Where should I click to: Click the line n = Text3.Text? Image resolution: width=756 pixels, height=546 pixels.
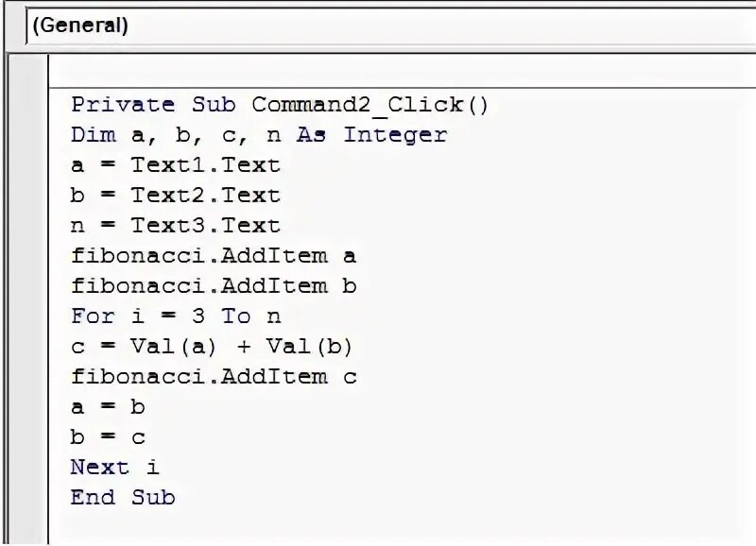[x=176, y=226]
